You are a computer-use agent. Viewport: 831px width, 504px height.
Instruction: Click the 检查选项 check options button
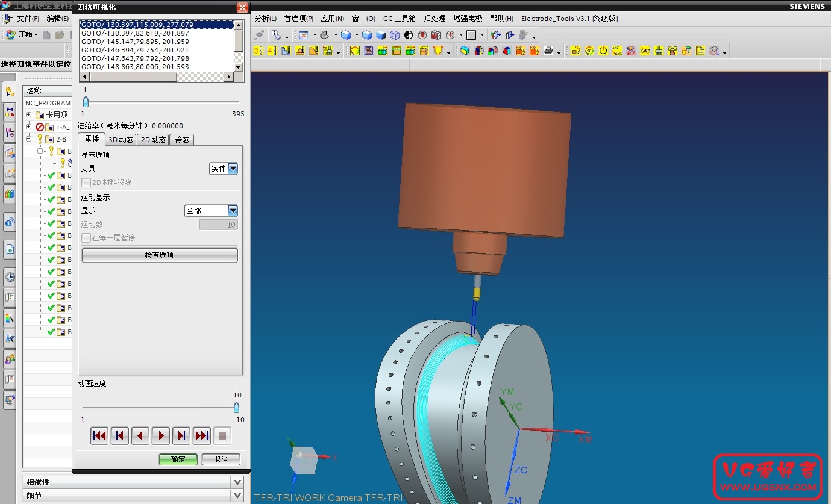pos(160,255)
